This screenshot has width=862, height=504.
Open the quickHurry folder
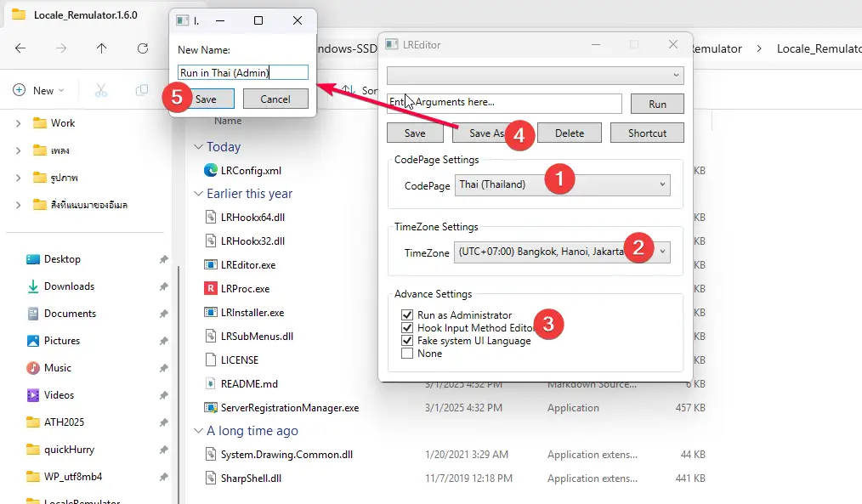pyautogui.click(x=69, y=450)
